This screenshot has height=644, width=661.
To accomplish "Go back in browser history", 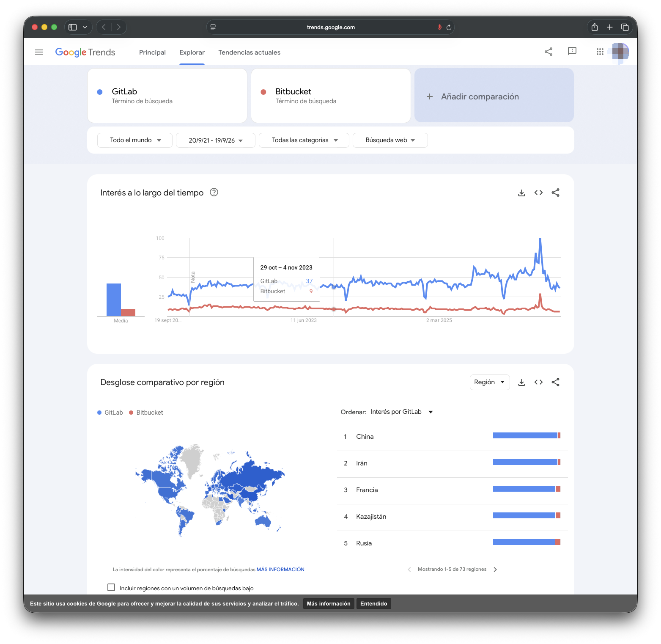I will pos(104,27).
